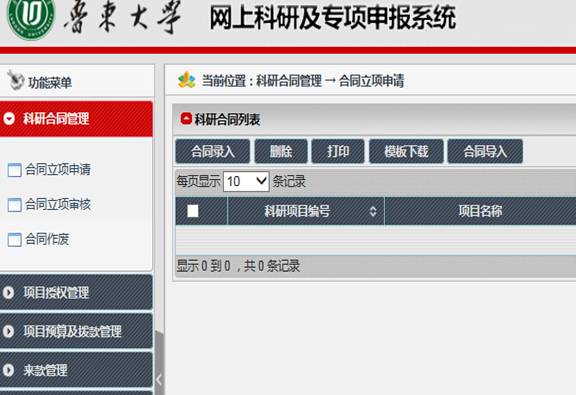Open the 合同作废 menu item
576x395 pixels.
47,240
